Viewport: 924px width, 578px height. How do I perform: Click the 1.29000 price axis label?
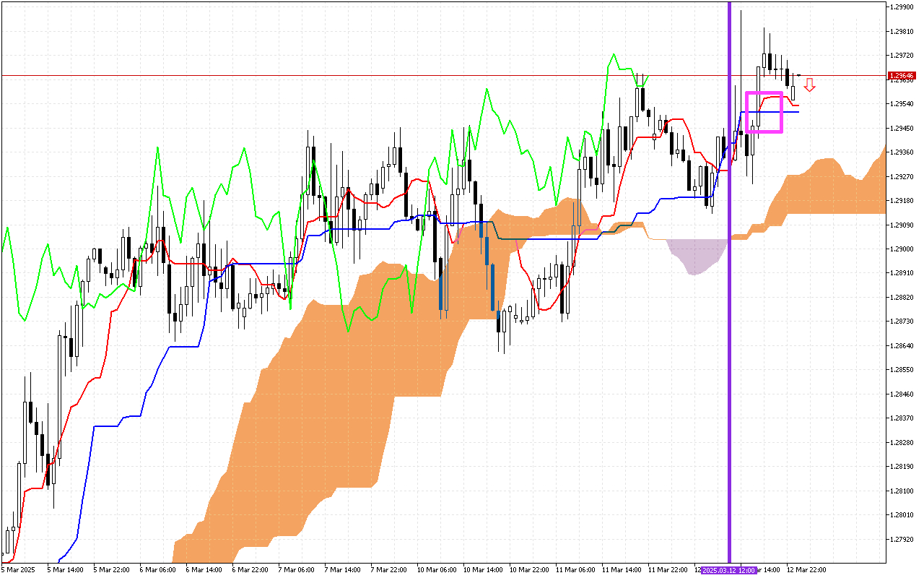pos(902,249)
